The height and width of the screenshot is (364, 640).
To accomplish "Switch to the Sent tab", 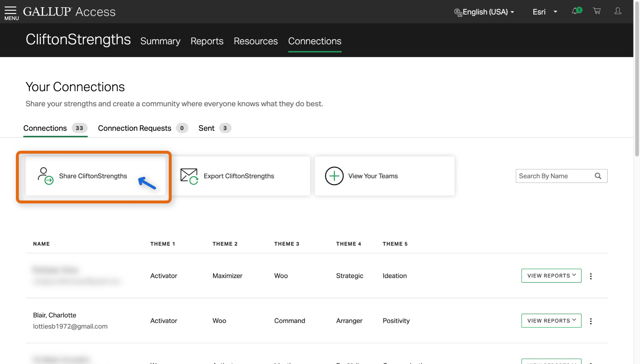I will click(206, 128).
